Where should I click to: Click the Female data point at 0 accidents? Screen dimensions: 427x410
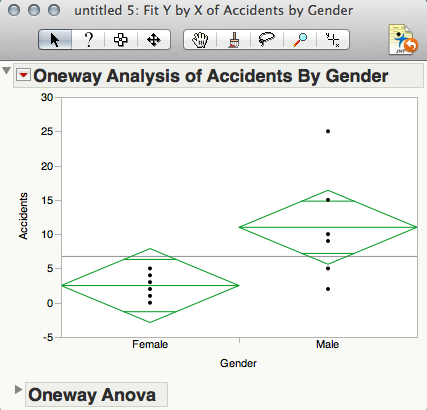[x=150, y=303]
